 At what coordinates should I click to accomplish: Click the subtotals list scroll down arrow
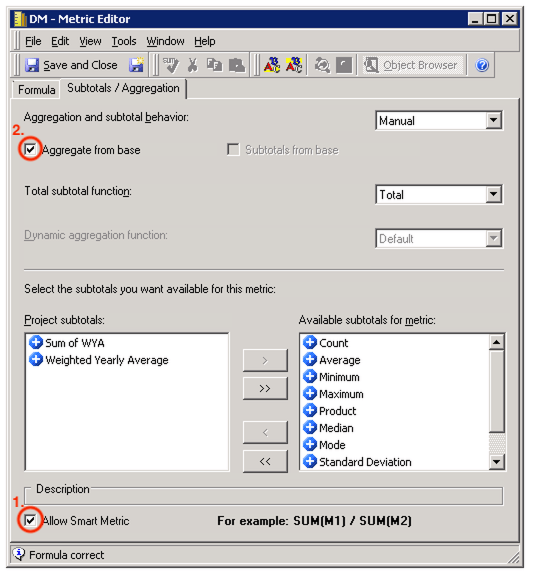click(497, 461)
